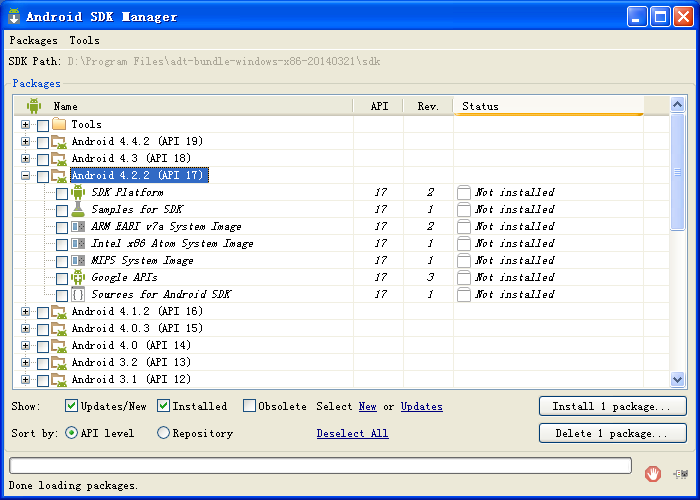Check the ARM EABI v7a System Image checkbox
700x500 pixels.
(x=62, y=227)
